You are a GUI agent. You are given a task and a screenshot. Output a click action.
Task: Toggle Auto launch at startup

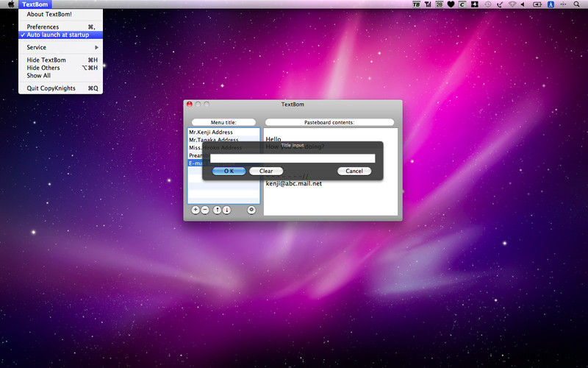pyautogui.click(x=60, y=35)
